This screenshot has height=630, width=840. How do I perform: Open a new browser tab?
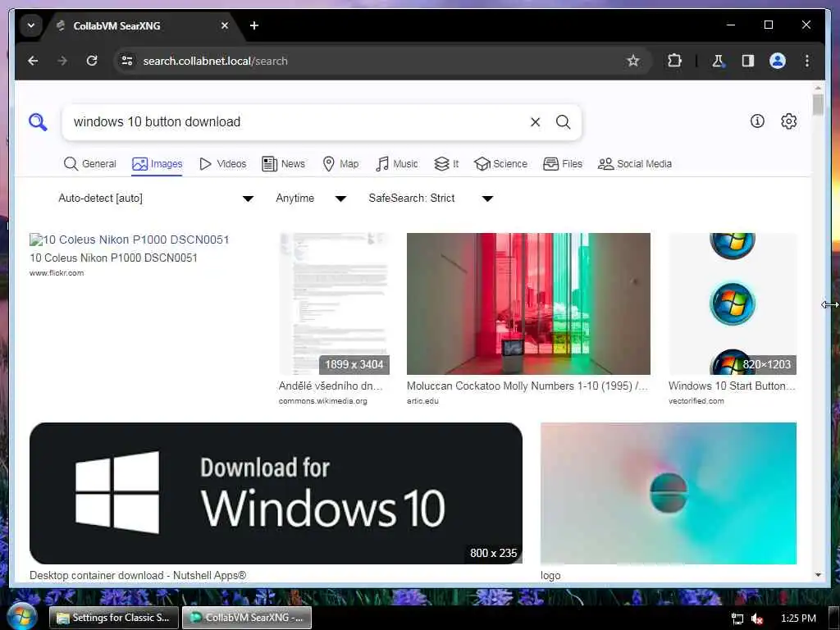(254, 25)
